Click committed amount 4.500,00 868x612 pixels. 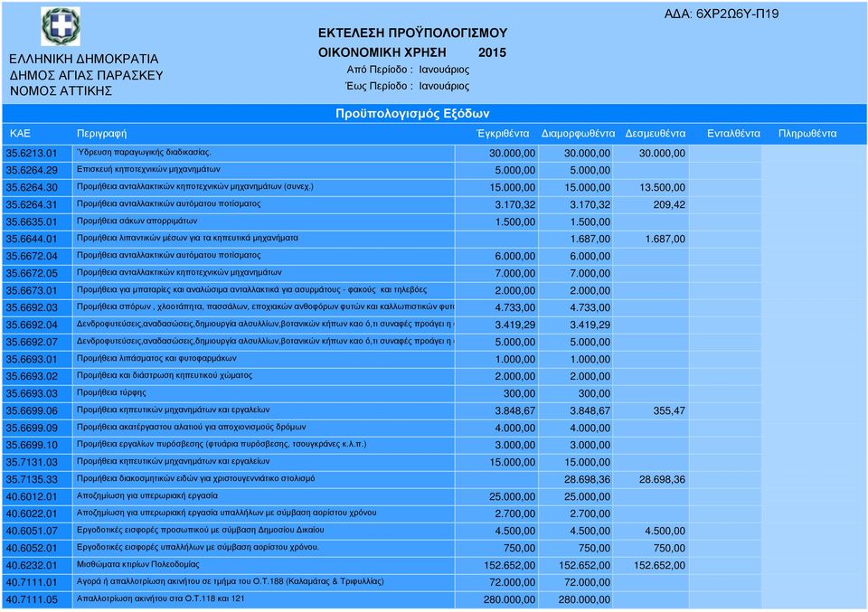pos(665,532)
